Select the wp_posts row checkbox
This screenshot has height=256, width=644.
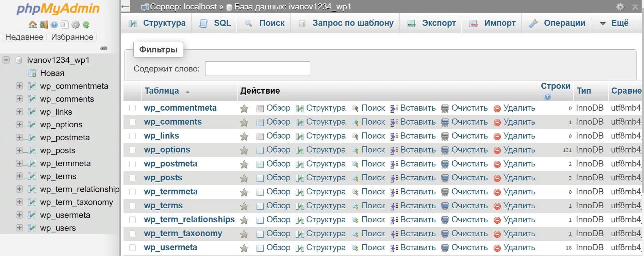click(x=133, y=178)
